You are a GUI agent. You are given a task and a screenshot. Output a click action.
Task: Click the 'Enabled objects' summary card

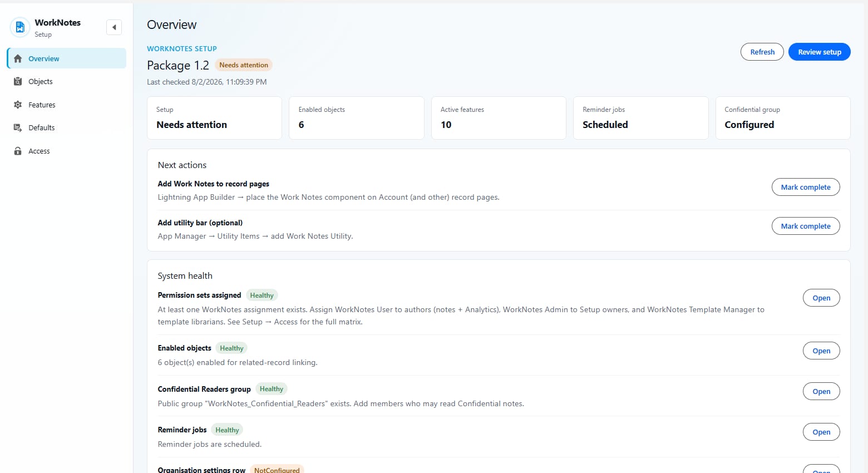click(357, 118)
